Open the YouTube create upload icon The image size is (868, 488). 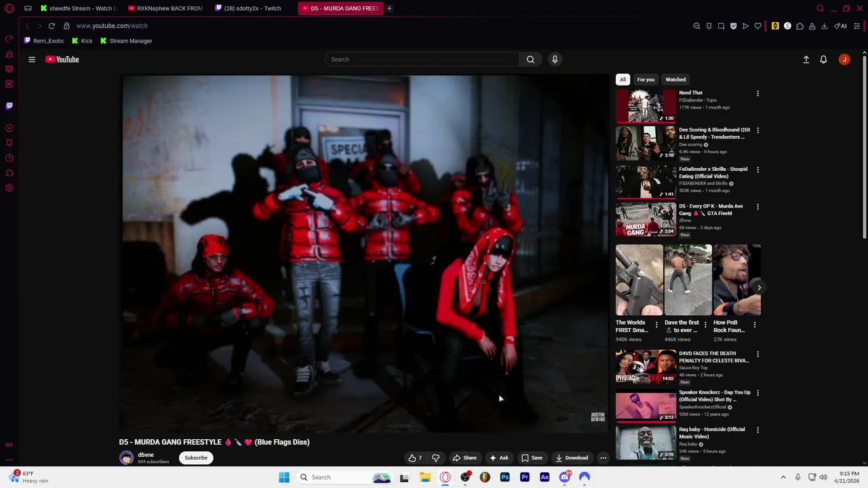[x=806, y=60]
